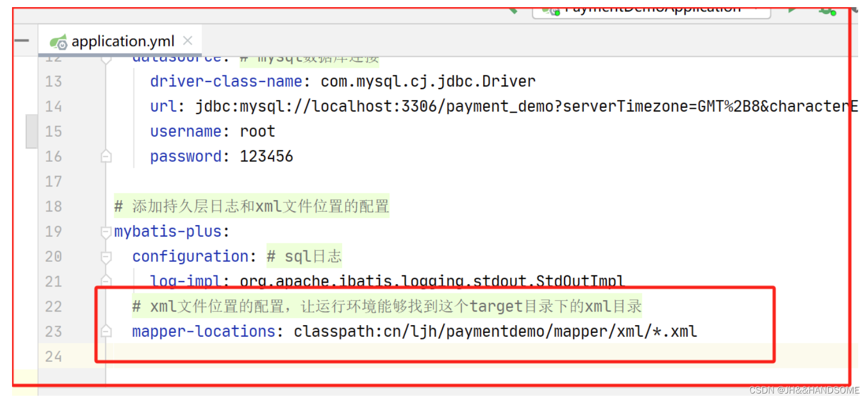Viewport: 868px width, 399px height.
Task: Toggle fold end marker on log-impl line
Action: coord(106,281)
